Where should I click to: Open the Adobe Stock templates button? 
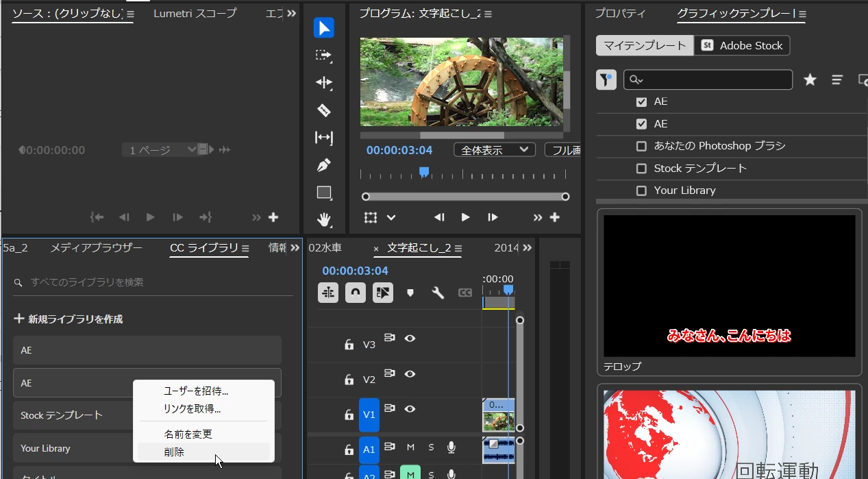tap(742, 45)
